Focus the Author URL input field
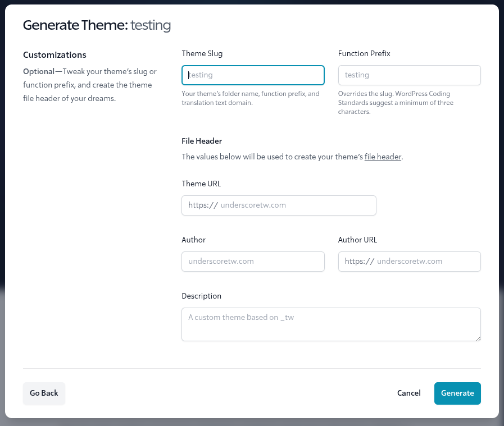The width and height of the screenshot is (504, 426). (427, 262)
